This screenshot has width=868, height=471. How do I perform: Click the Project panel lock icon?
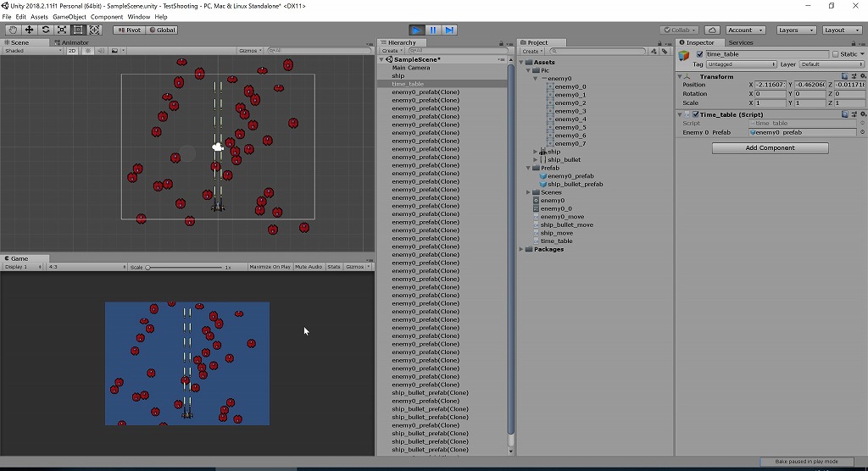659,43
